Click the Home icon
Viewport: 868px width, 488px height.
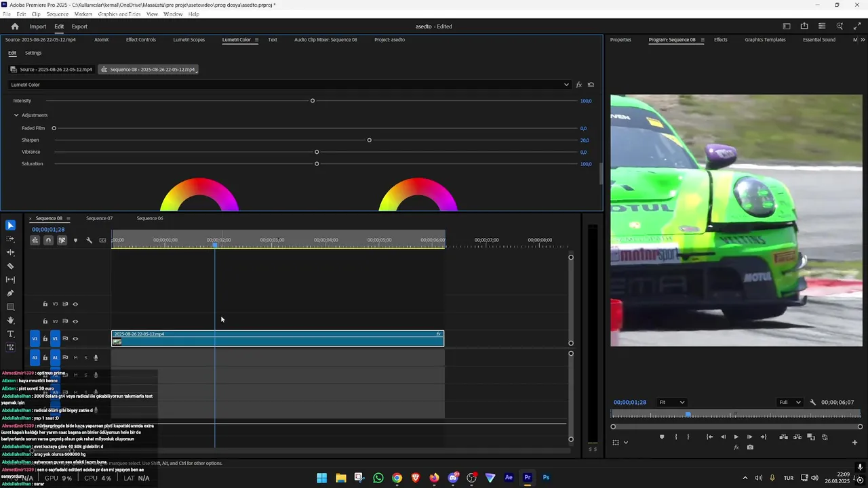pos(15,26)
